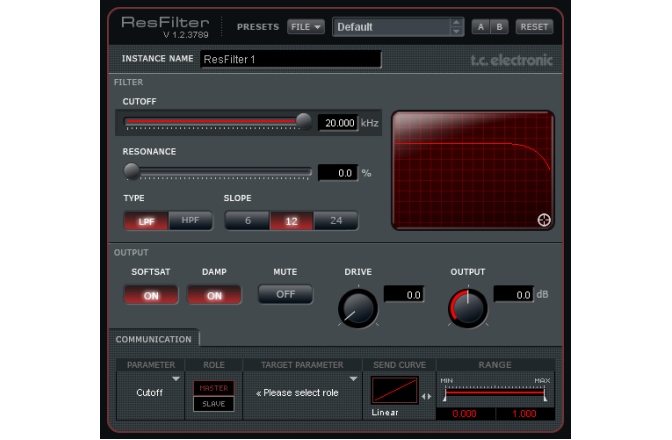The height and width of the screenshot is (440, 672).
Task: Click the send curve left/right arrows
Action: (x=426, y=397)
